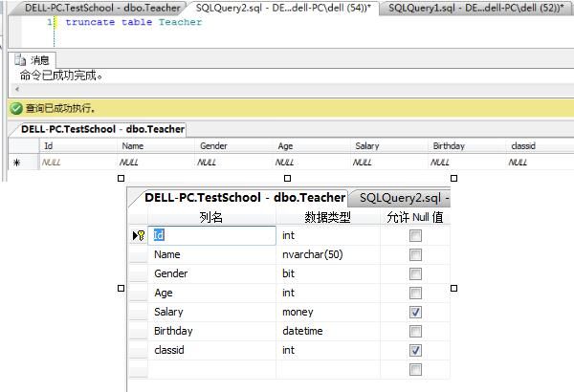Click the datetime data type cell

[x=328, y=331]
